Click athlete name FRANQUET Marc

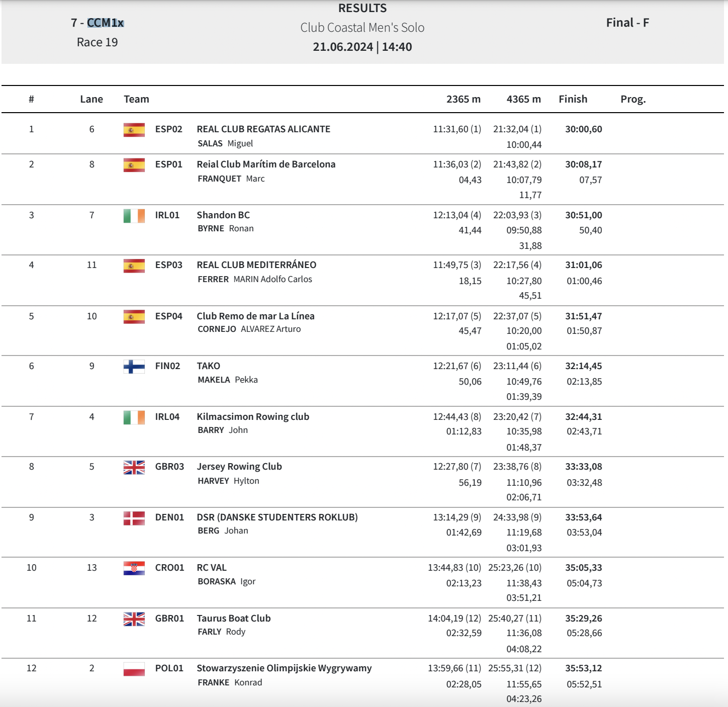231,179
